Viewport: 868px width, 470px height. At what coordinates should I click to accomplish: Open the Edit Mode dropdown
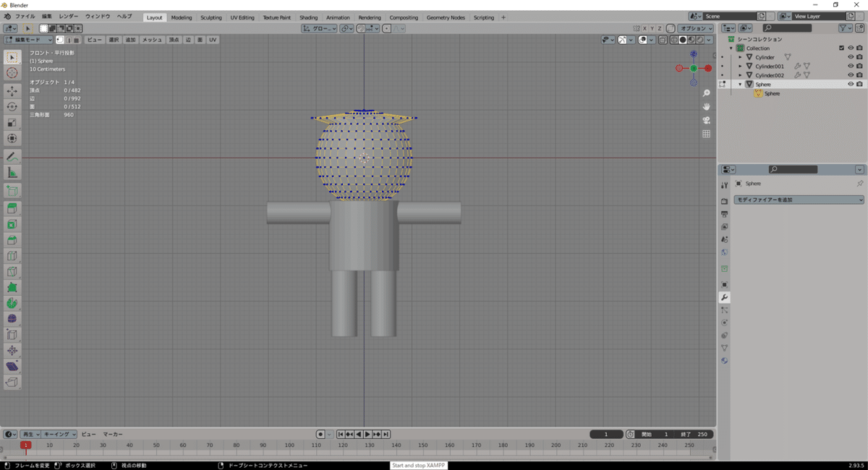pyautogui.click(x=29, y=40)
